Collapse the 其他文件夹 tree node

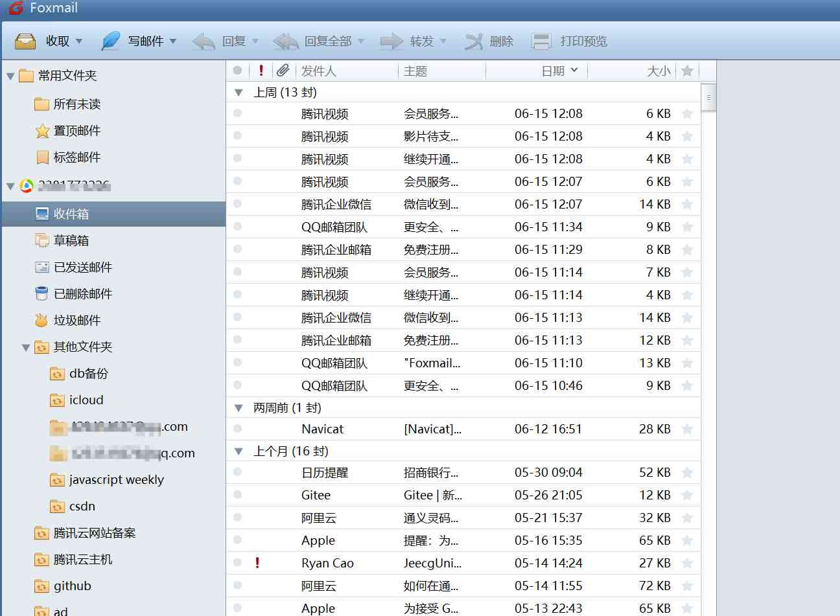click(26, 348)
